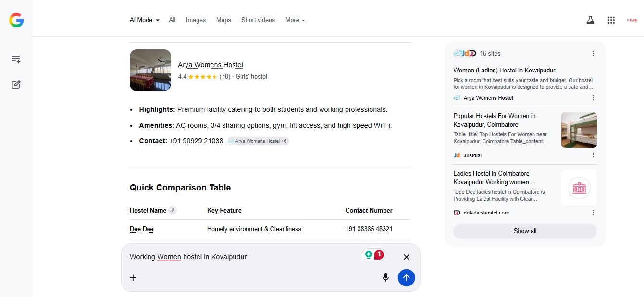Submit the query with blue arrow button

tap(406, 277)
